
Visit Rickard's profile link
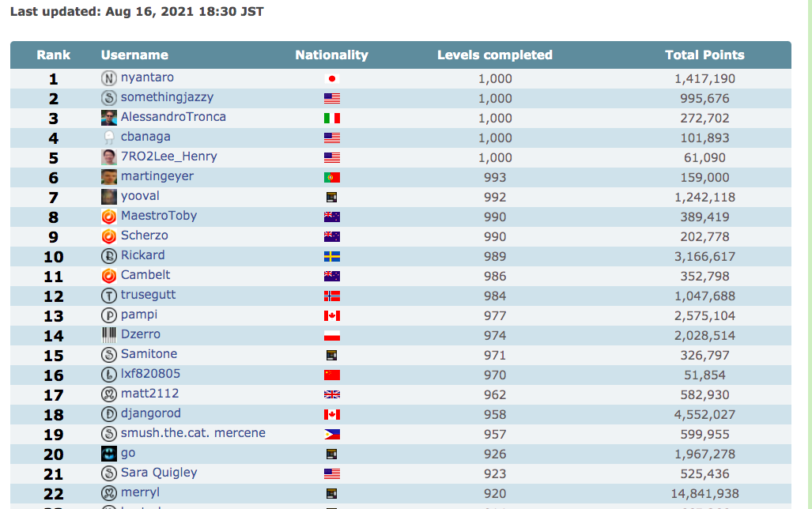pyautogui.click(x=142, y=255)
